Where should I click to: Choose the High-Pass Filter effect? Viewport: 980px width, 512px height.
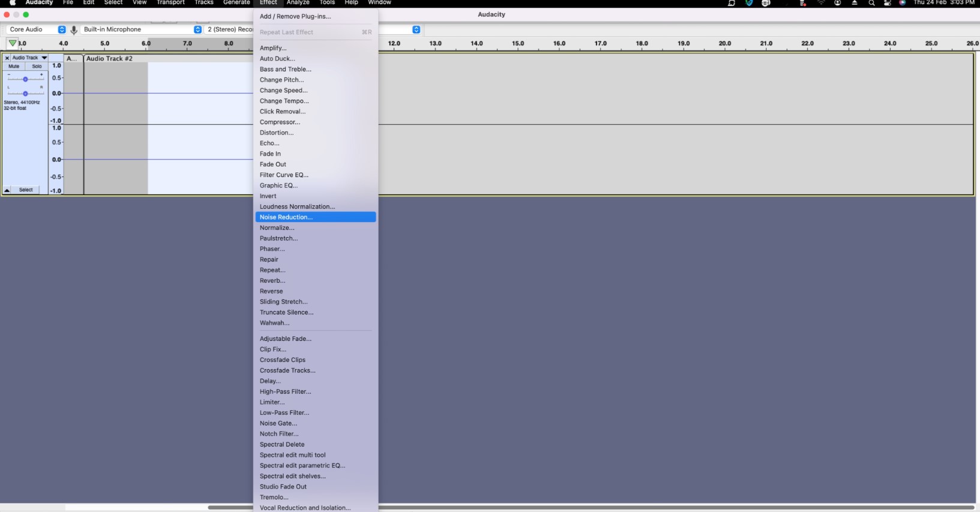[316, 391]
